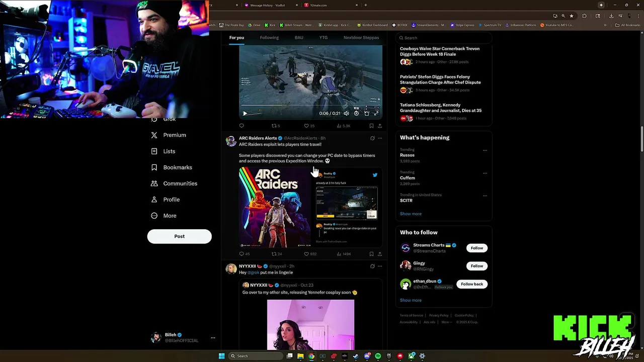Mention link @grok in NYYXXII post
The image size is (644, 362).
(253, 273)
